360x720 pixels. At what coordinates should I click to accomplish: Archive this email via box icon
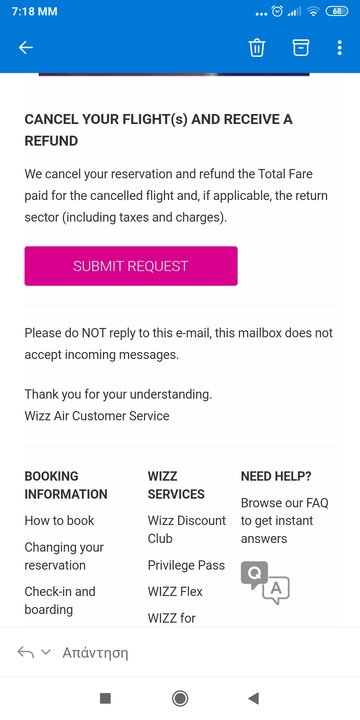point(301,47)
